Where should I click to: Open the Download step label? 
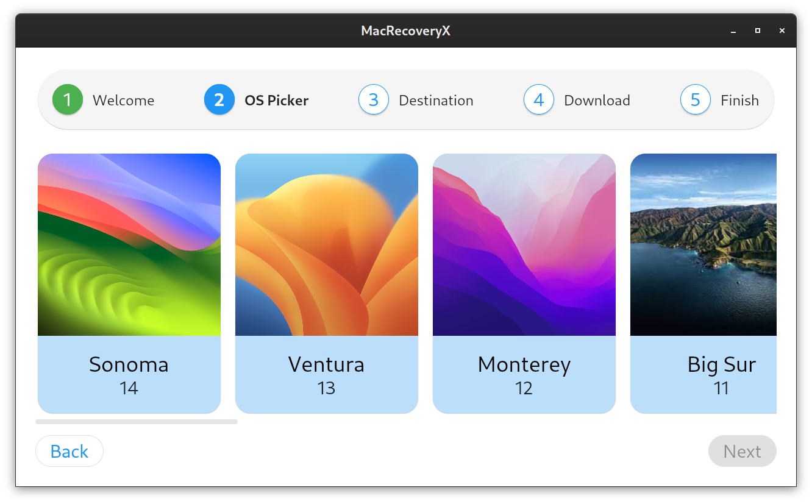pyautogui.click(x=597, y=101)
